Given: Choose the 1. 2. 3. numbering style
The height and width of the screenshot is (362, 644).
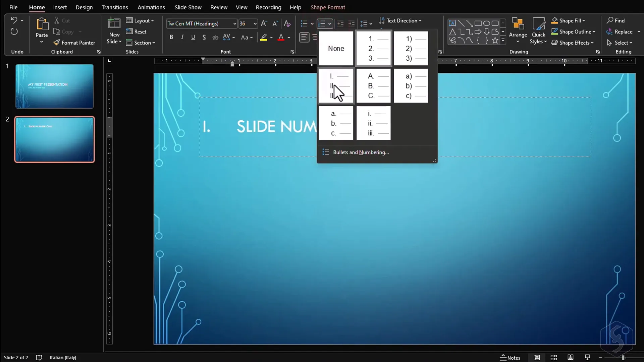Looking at the screenshot, I should click(x=374, y=48).
